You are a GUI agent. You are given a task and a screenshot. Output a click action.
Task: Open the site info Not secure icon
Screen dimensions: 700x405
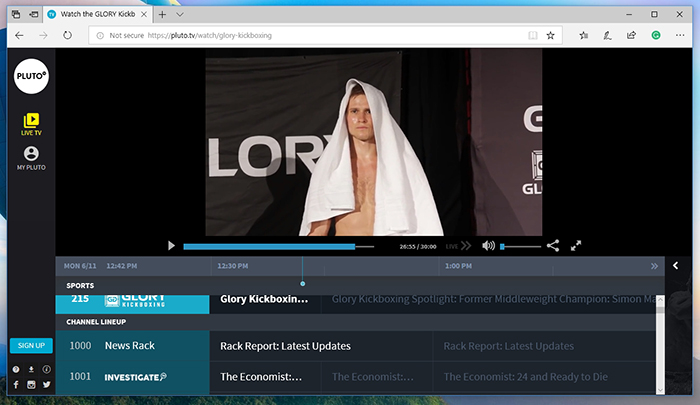pyautogui.click(x=100, y=35)
